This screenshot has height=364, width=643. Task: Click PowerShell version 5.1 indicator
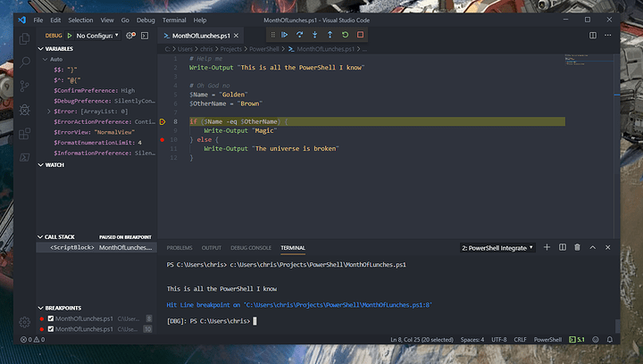577,339
